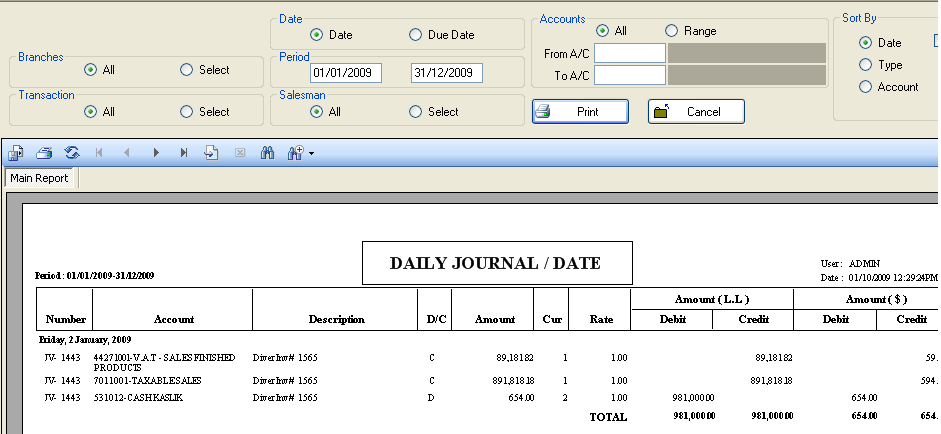This screenshot has height=434, width=941.
Task: Click the Go to Page icon
Action: pyautogui.click(x=211, y=153)
